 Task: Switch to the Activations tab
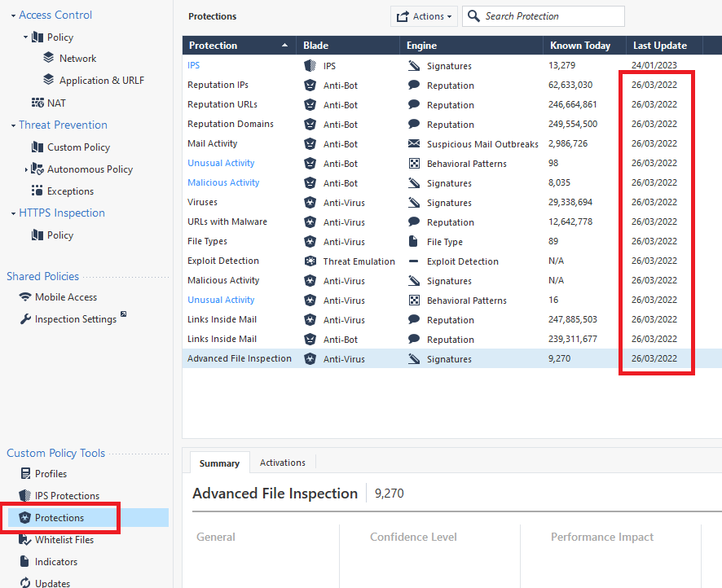click(x=282, y=463)
